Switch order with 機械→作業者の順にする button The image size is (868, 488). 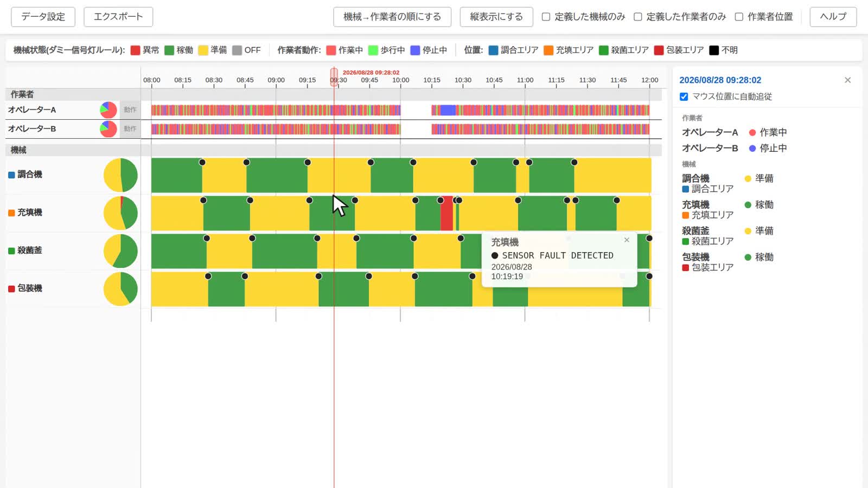392,17
